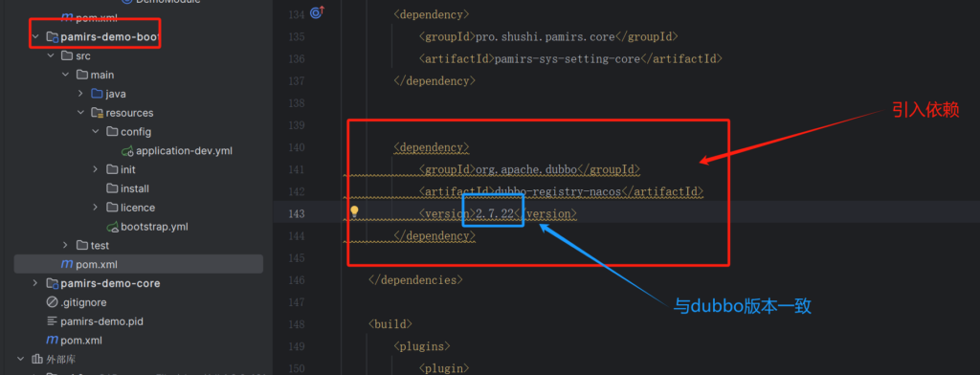Click line number 145 in gutter
980x375 pixels.
pyautogui.click(x=297, y=258)
